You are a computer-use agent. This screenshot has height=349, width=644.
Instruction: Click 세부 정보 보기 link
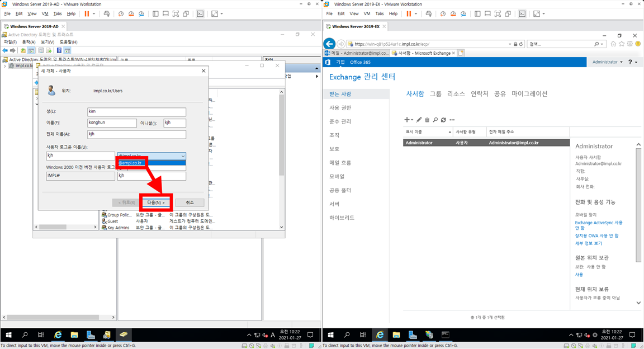(x=588, y=243)
